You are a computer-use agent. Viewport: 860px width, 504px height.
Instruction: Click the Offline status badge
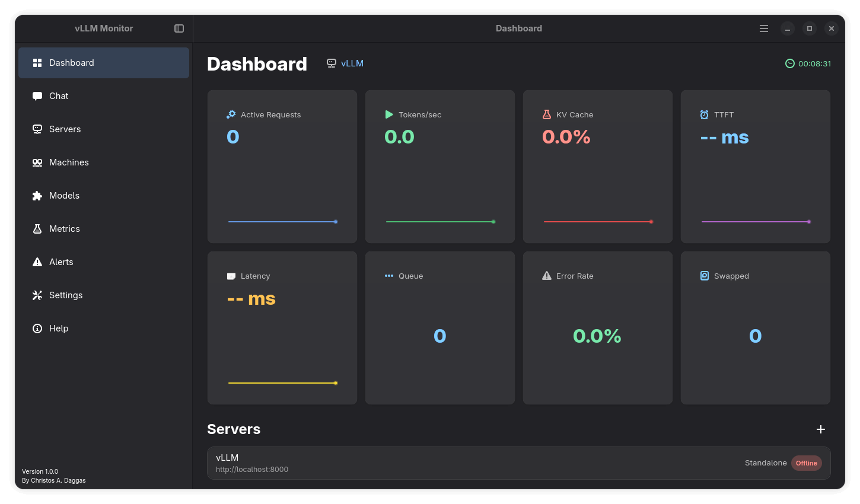pos(806,463)
